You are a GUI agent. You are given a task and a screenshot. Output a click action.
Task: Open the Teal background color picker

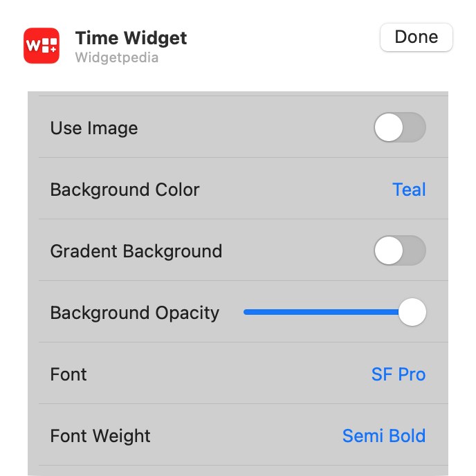pyautogui.click(x=409, y=190)
